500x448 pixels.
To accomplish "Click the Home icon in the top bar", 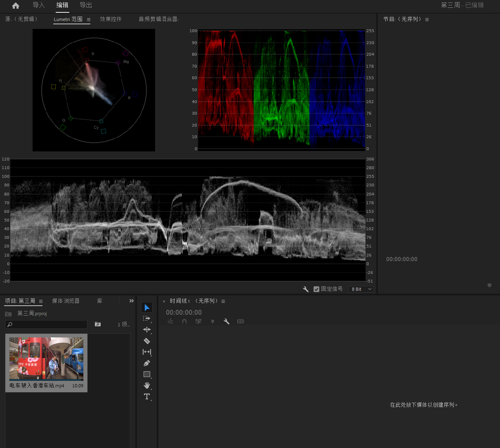I will 16,6.
